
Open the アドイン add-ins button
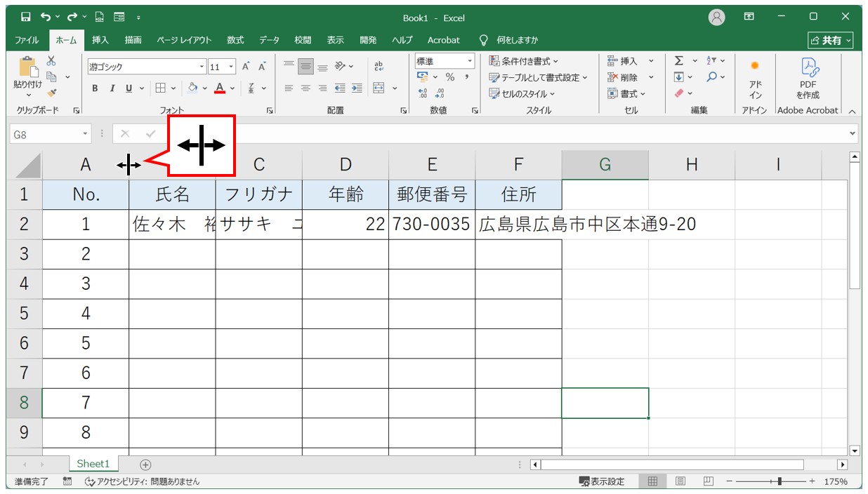click(x=755, y=78)
